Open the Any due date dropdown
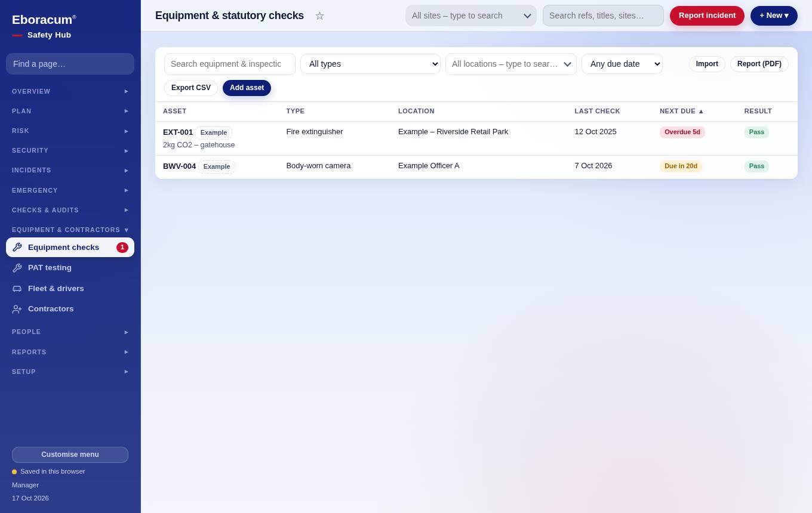Screen dimensions: 812x513 tap(622, 64)
